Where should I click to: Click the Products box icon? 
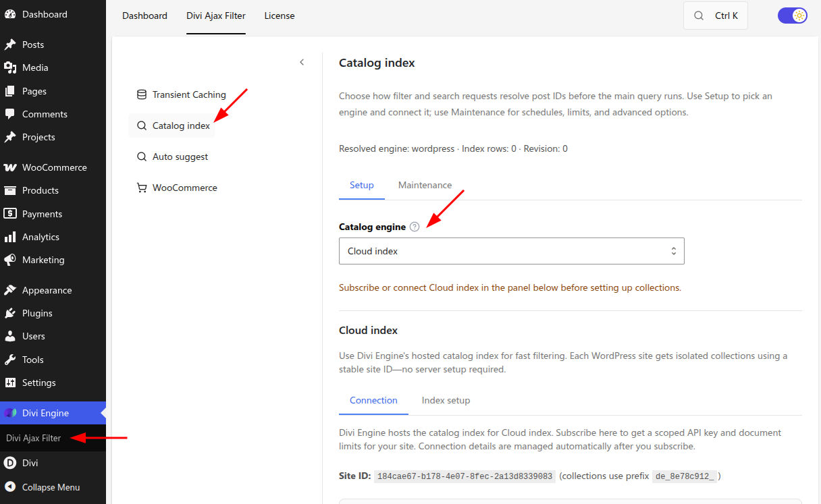(10, 190)
